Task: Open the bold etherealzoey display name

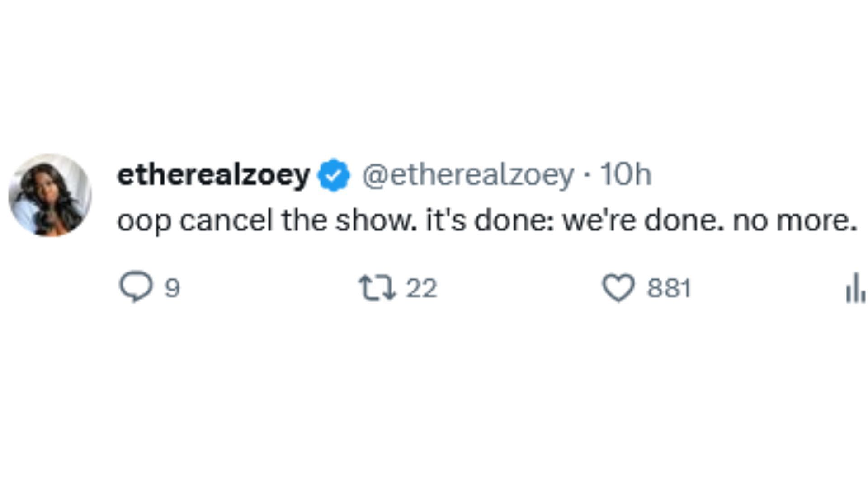Action: tap(213, 175)
